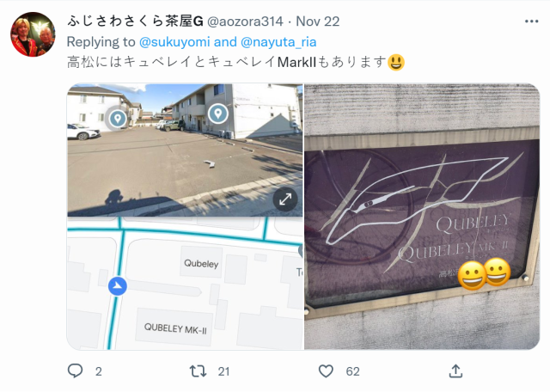The height and width of the screenshot is (392, 550).
Task: Open the three-dot more options menu
Action: point(531,21)
